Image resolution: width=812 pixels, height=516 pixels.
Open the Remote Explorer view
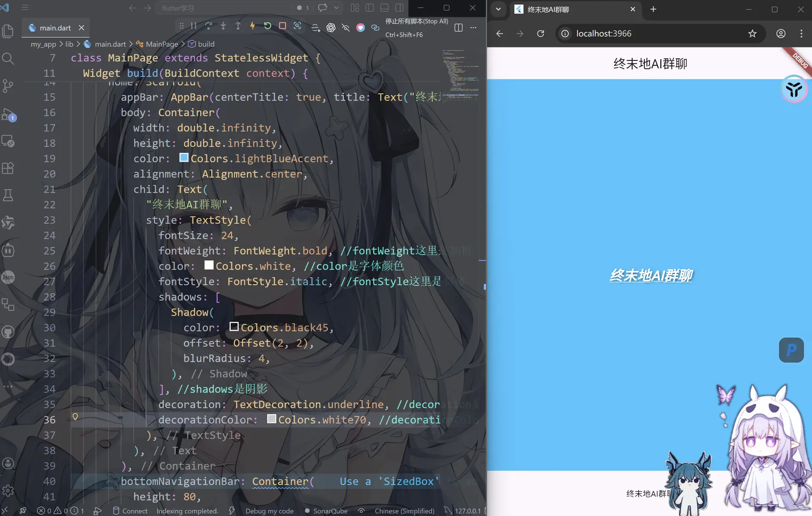click(8, 141)
